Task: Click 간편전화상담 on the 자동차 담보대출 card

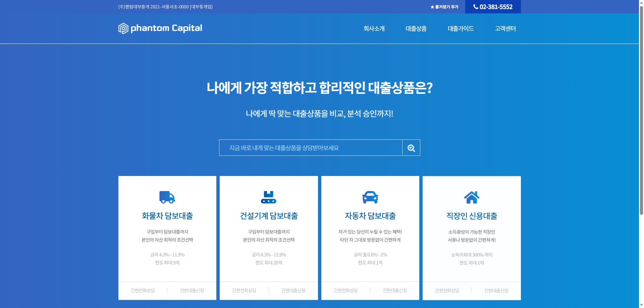Action: tap(345, 291)
